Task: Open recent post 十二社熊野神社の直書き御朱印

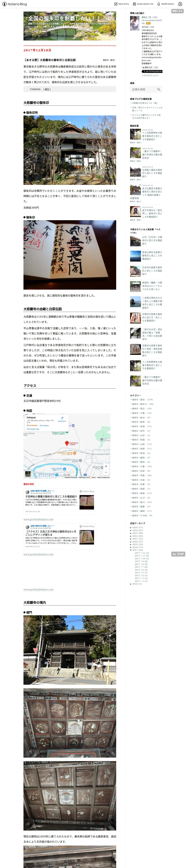Action: 152,136
